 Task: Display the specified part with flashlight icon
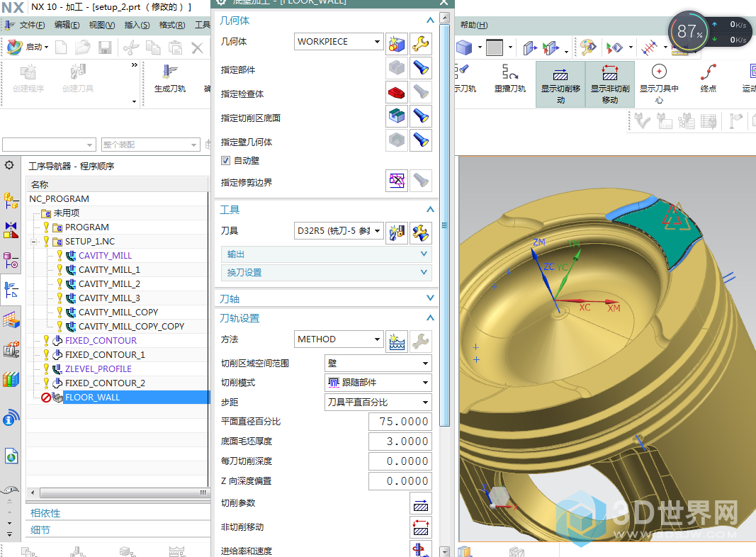coord(421,68)
